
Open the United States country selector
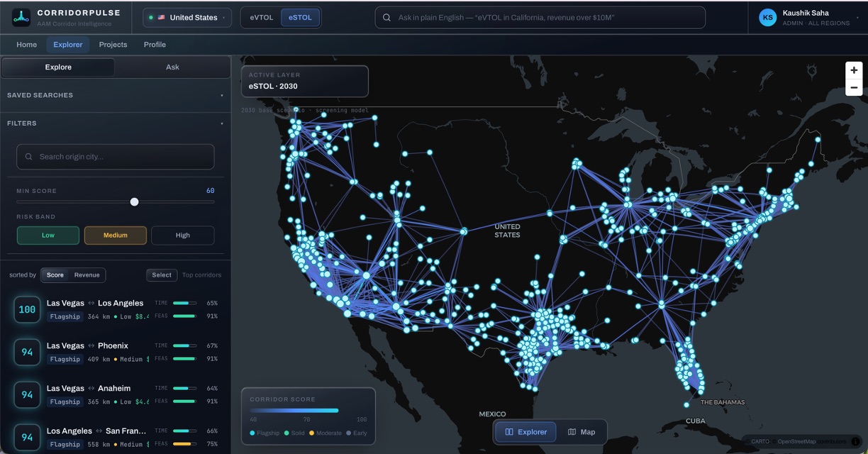pos(187,18)
